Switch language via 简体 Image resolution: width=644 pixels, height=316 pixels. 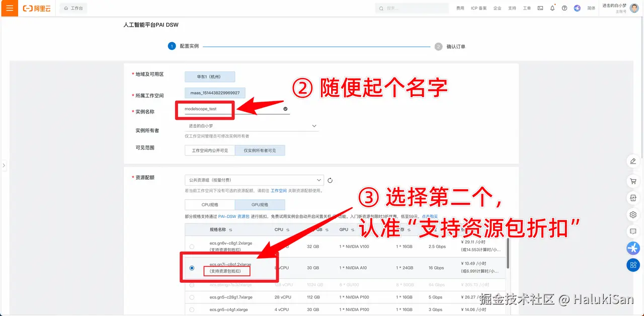591,9
